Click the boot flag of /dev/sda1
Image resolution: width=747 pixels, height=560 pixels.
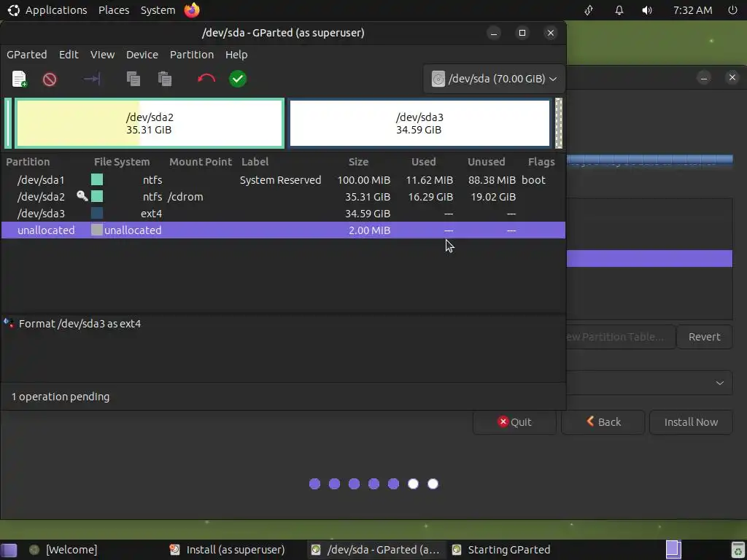(533, 180)
